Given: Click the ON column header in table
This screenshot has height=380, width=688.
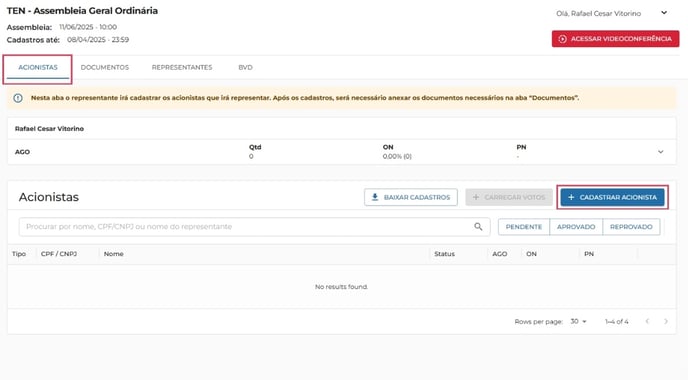Looking at the screenshot, I should [531, 254].
